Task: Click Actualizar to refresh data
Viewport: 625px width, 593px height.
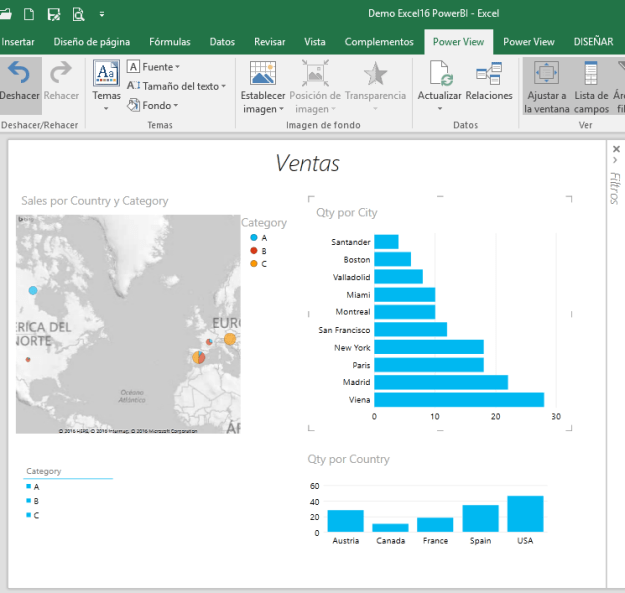Action: pyautogui.click(x=439, y=74)
